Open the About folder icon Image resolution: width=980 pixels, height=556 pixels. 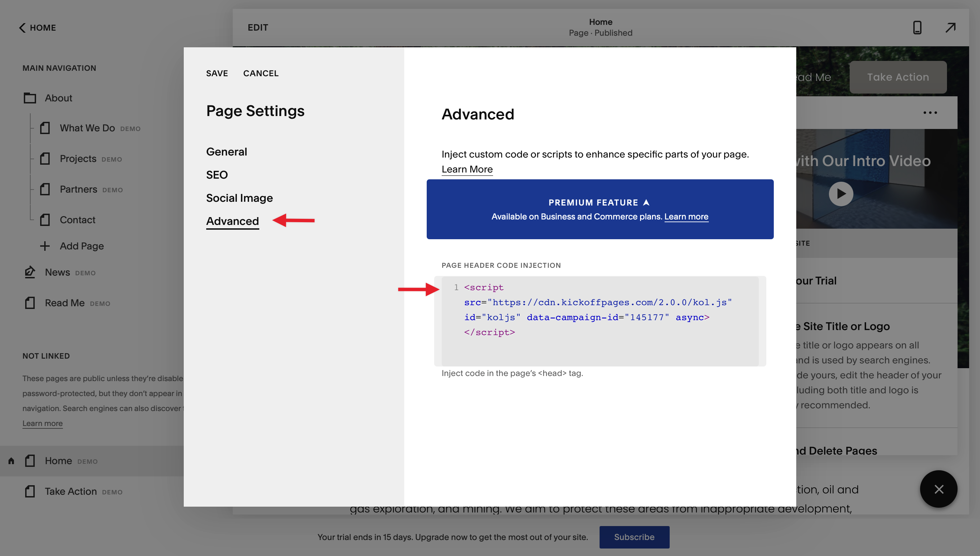coord(30,98)
